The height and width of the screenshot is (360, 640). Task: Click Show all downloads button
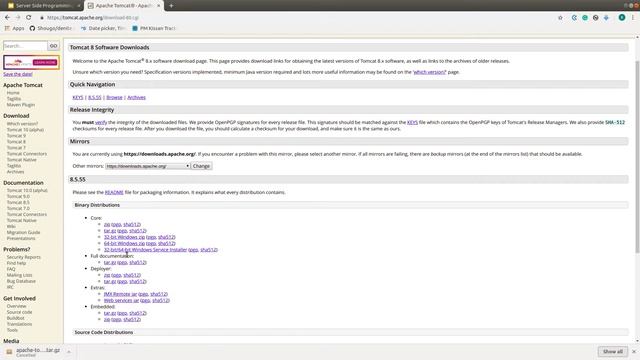point(613,351)
